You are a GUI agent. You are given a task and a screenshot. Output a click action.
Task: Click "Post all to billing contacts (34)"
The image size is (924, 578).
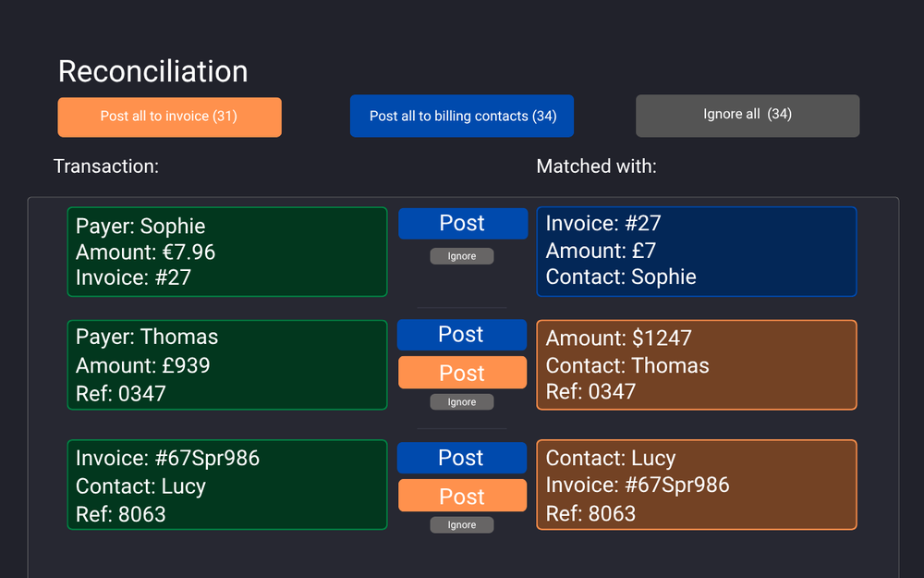click(461, 116)
